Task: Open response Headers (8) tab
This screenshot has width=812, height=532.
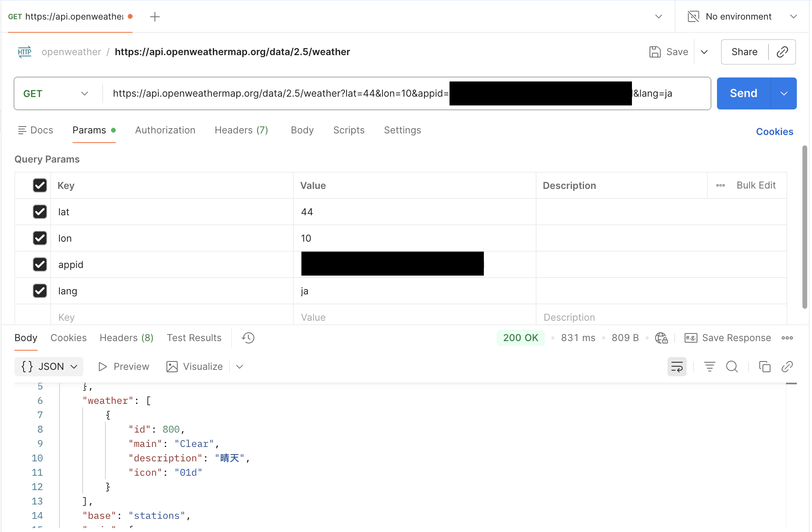Action: pyautogui.click(x=127, y=338)
